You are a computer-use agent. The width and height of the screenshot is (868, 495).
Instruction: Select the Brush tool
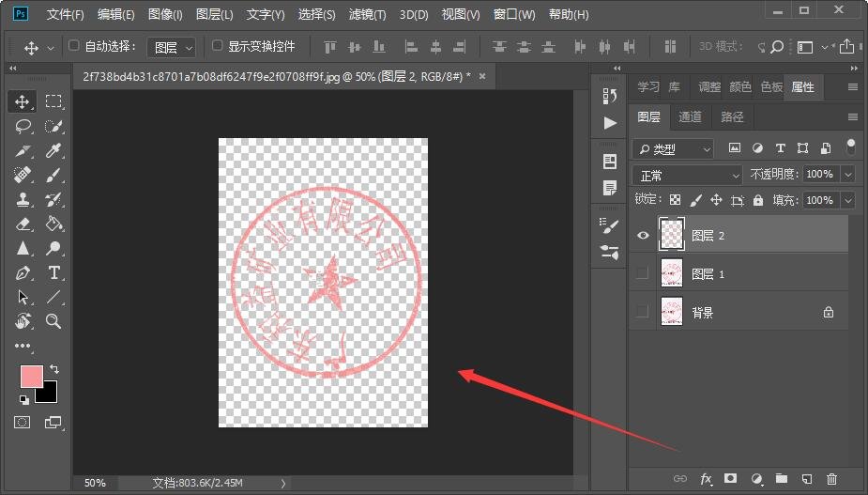(53, 175)
